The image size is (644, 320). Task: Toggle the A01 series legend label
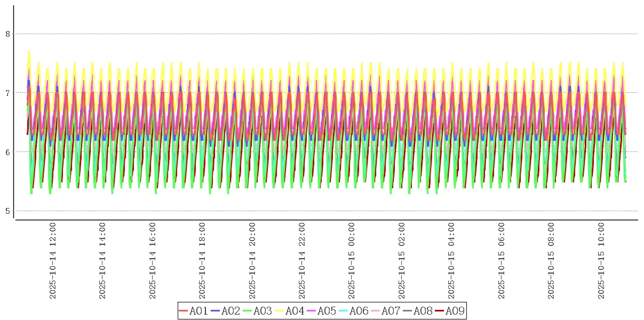(x=198, y=311)
